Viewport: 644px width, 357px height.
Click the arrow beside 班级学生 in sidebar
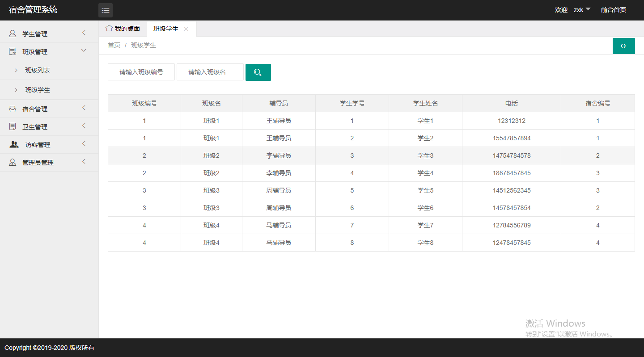(16, 90)
